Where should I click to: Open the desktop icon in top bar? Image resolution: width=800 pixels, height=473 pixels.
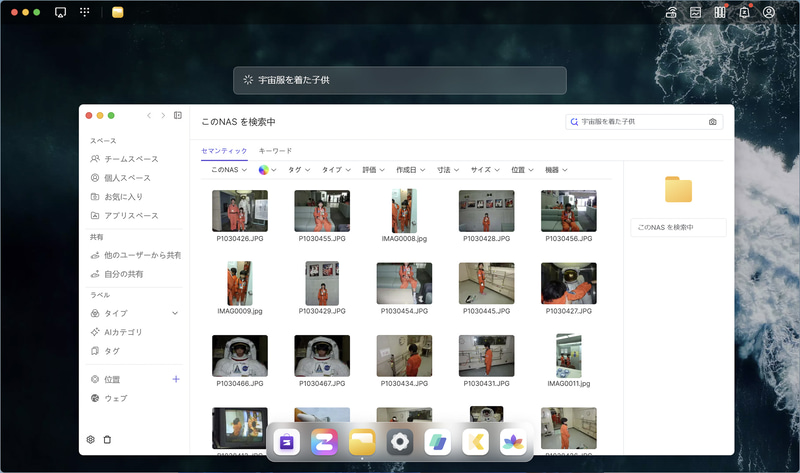coord(60,12)
